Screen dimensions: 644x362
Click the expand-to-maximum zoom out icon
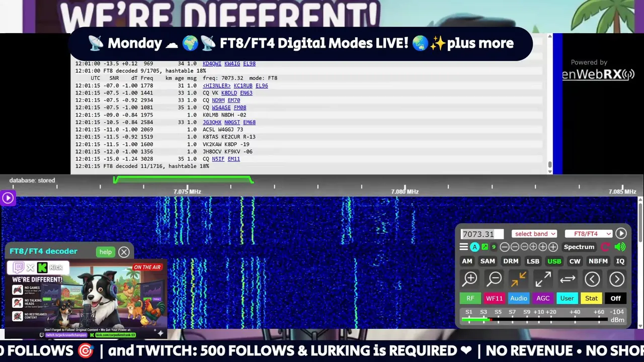point(543,279)
